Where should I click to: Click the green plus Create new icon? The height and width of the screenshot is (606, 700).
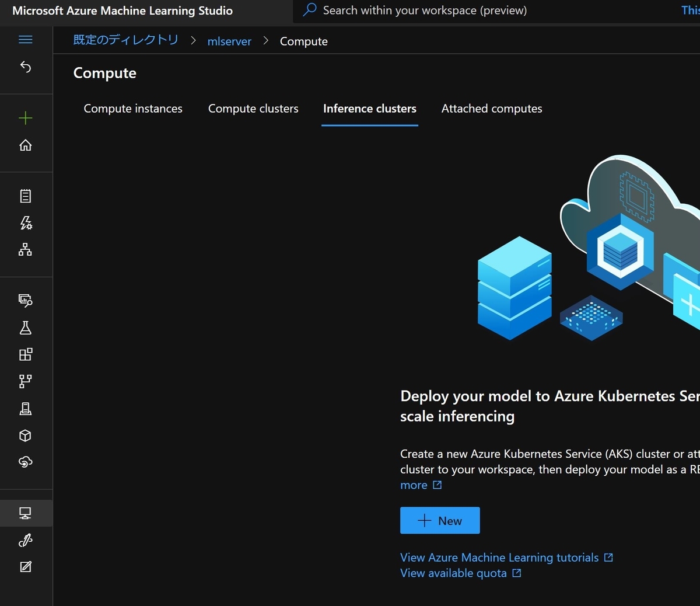pos(26,119)
